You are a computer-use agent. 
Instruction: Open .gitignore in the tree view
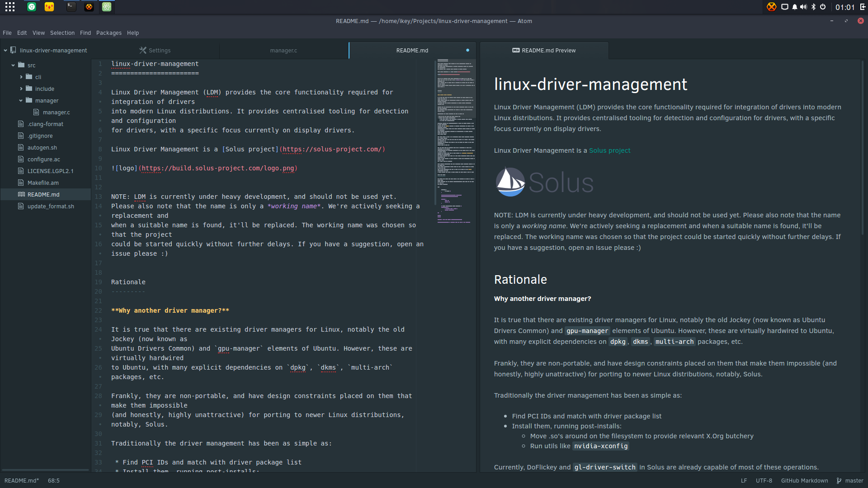[x=40, y=136]
